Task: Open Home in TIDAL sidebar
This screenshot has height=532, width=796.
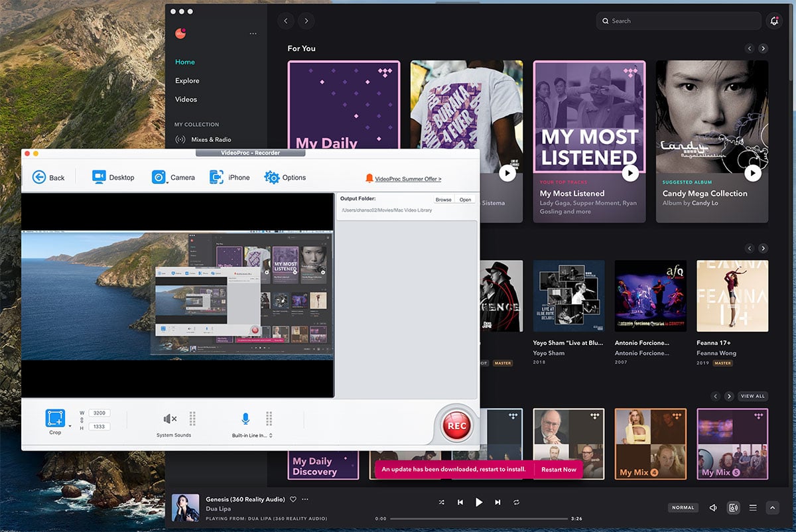Action: 185,62
